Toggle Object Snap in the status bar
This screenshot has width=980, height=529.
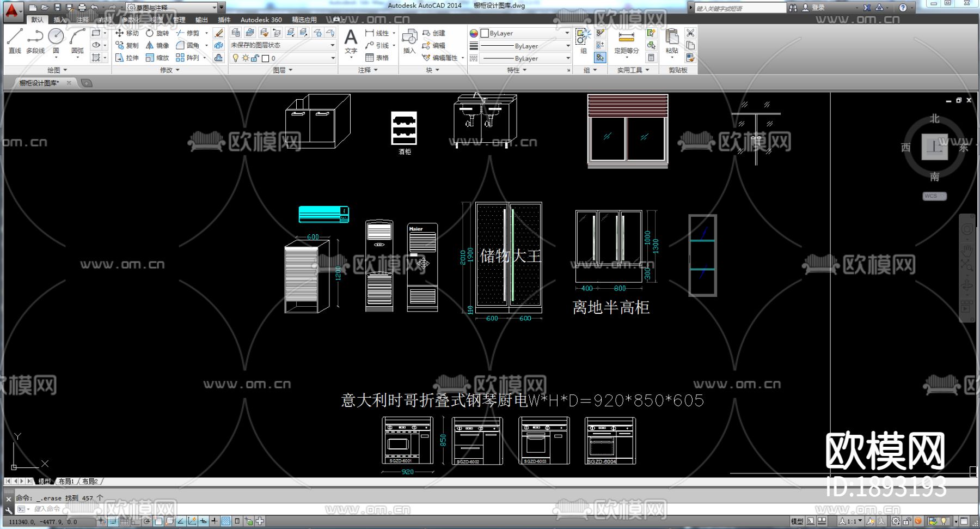pos(158,521)
